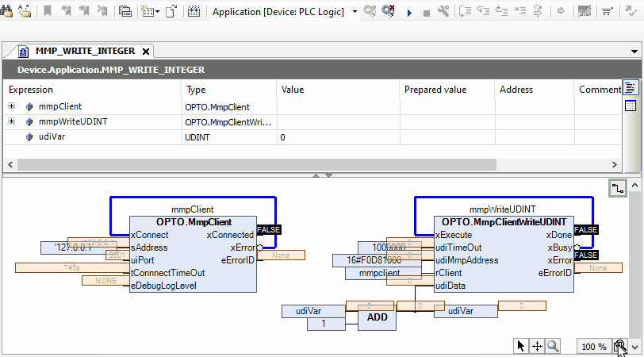
Task: Select the OPTO.MmpClient function block
Action: [x=193, y=254]
